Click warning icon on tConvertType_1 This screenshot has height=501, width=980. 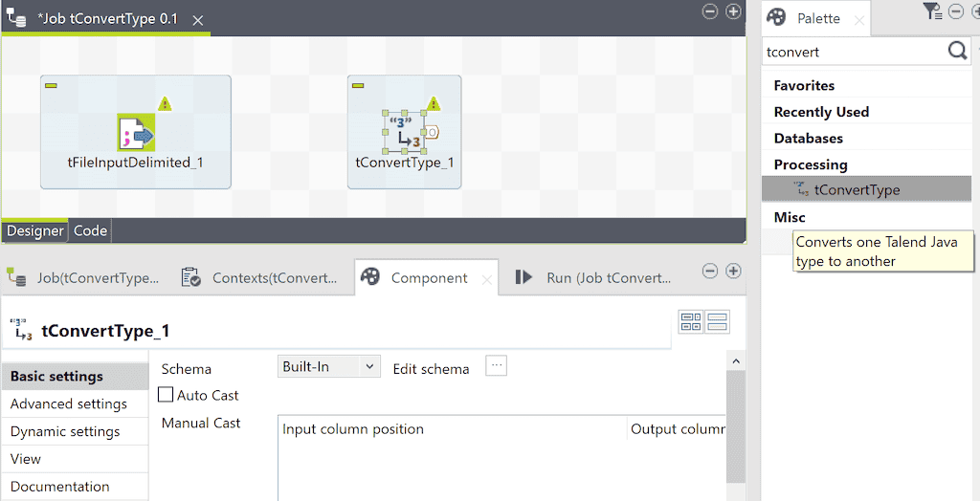(x=434, y=103)
